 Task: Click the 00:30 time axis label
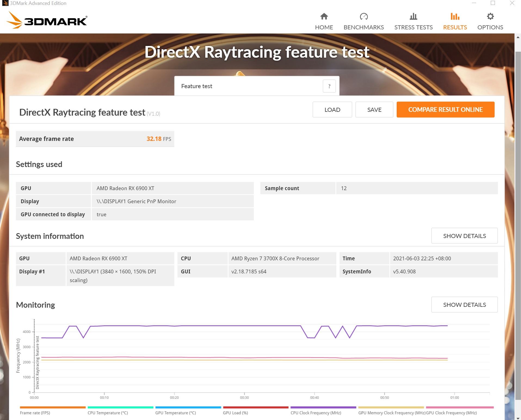click(244, 397)
